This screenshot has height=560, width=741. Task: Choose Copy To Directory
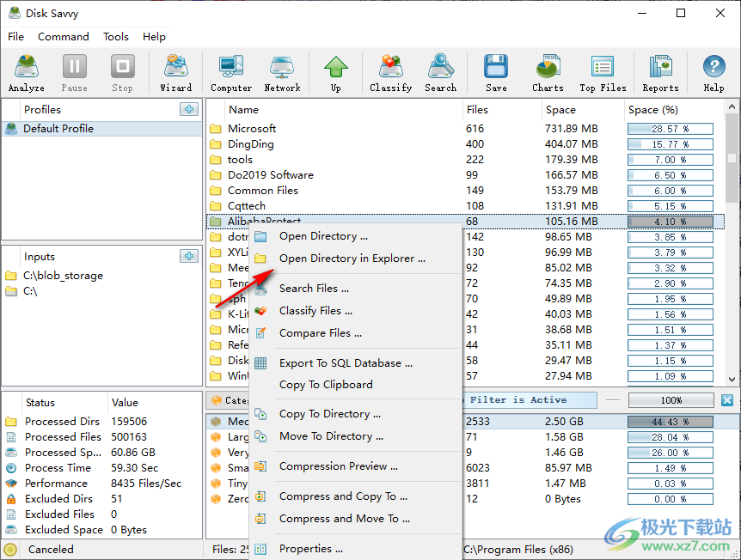[x=355, y=414]
